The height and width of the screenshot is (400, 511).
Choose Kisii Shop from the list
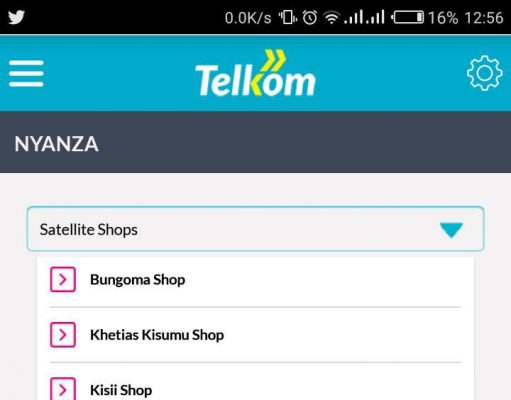[255, 382]
